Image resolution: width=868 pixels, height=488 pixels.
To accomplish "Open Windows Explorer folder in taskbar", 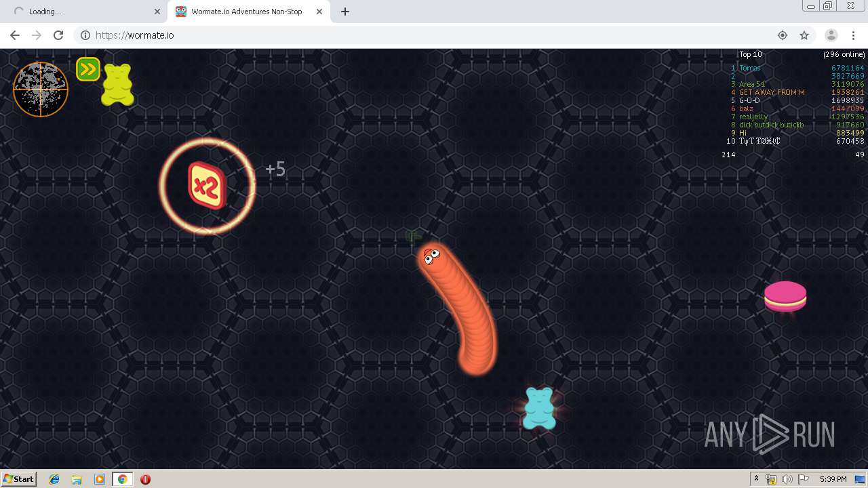I will (x=77, y=479).
